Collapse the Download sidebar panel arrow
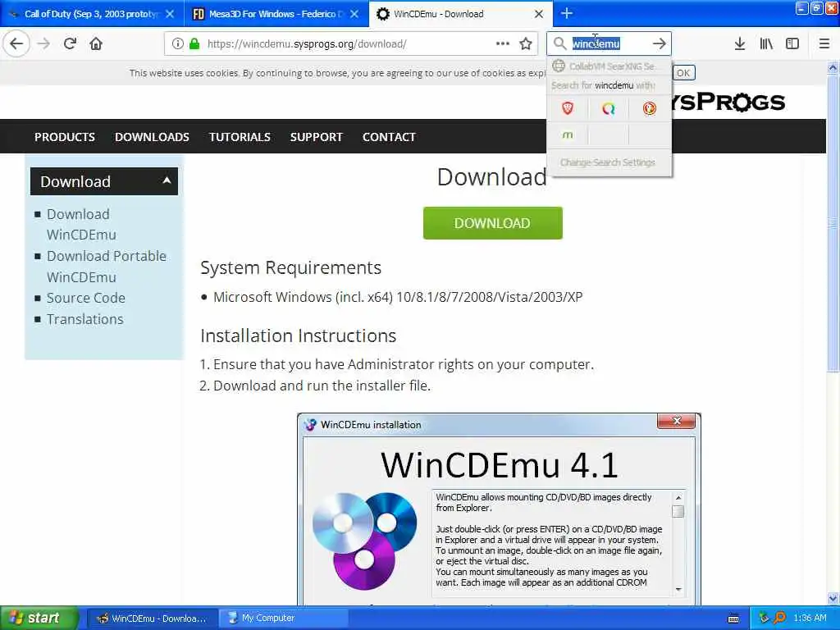This screenshot has width=840, height=630. (167, 180)
